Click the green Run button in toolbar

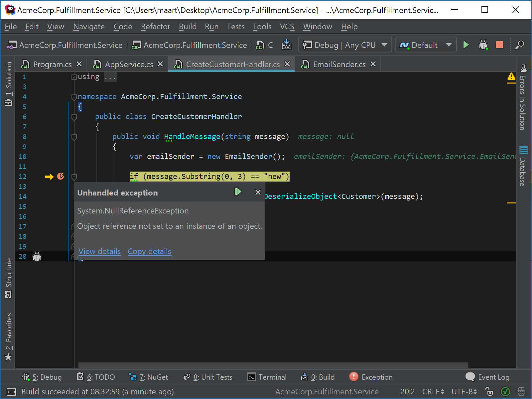point(466,45)
